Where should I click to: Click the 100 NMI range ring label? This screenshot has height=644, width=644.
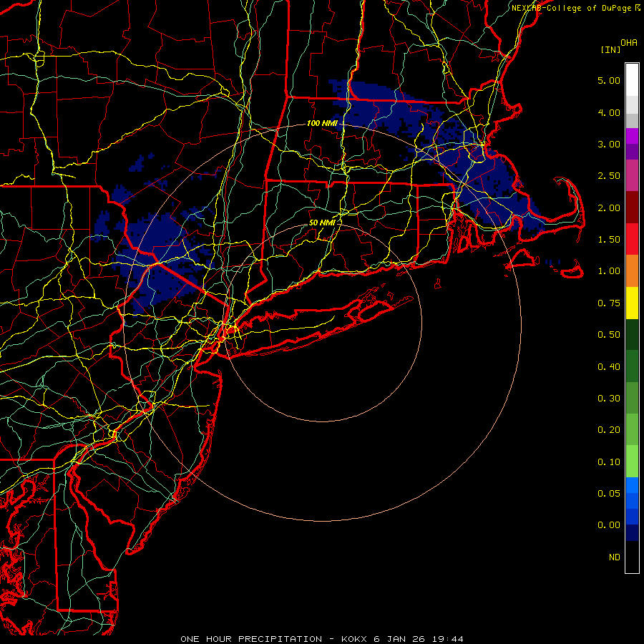click(x=322, y=123)
